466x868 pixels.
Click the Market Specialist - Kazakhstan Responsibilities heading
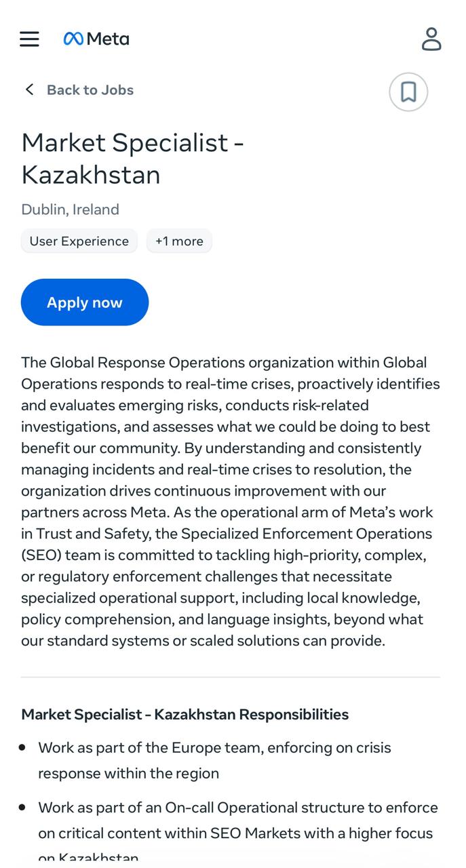point(185,714)
